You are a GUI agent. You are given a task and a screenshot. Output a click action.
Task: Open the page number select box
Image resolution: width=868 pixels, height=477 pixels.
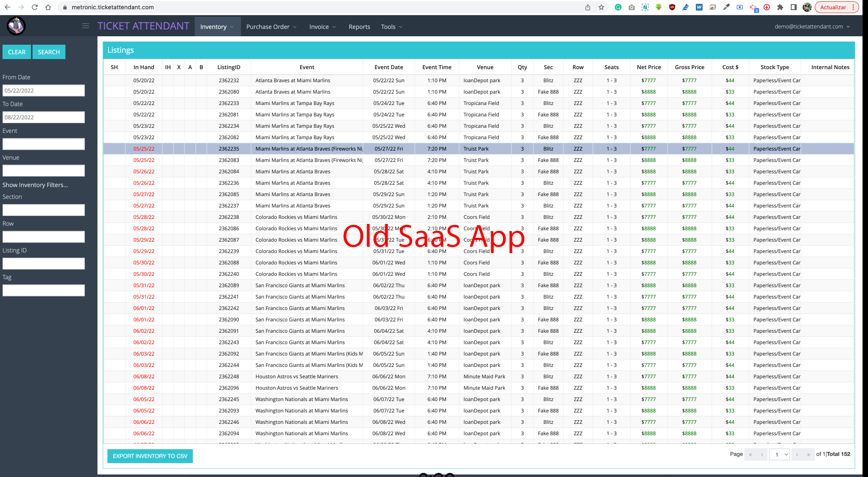coord(779,455)
